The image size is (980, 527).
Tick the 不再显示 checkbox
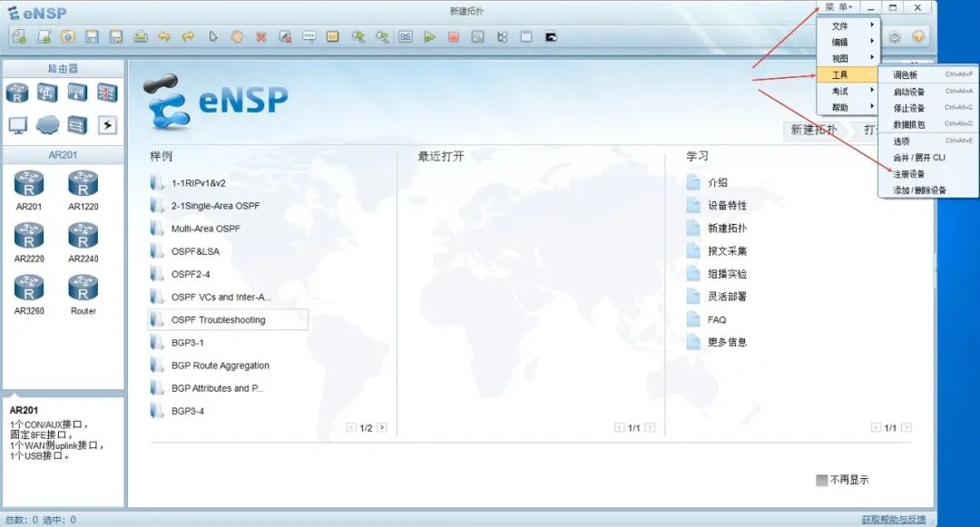[x=822, y=480]
